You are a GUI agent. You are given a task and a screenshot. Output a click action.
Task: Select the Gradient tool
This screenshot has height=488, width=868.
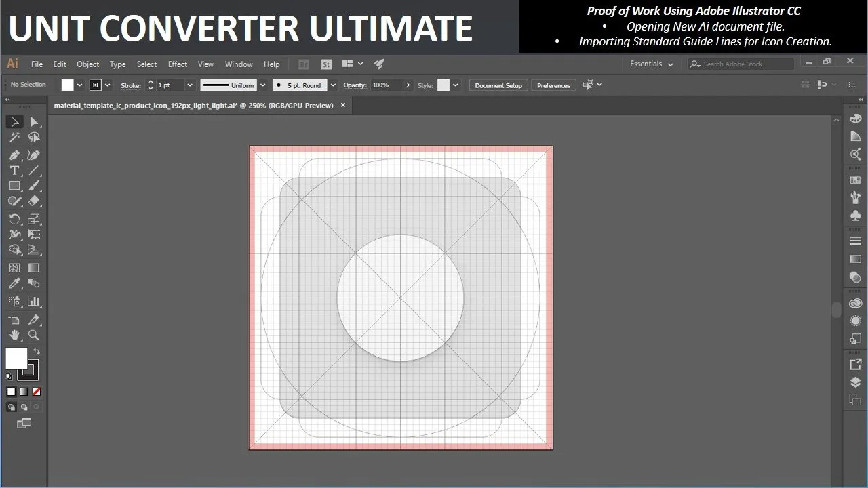tap(34, 268)
